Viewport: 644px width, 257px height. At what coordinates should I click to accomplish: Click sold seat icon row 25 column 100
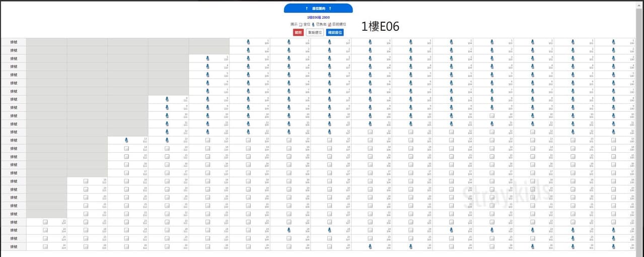point(613,238)
